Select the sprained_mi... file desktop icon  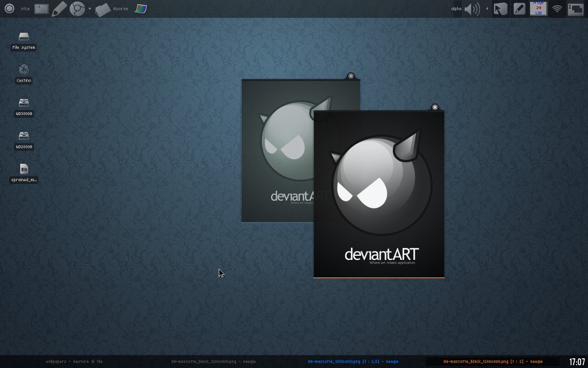pyautogui.click(x=24, y=174)
